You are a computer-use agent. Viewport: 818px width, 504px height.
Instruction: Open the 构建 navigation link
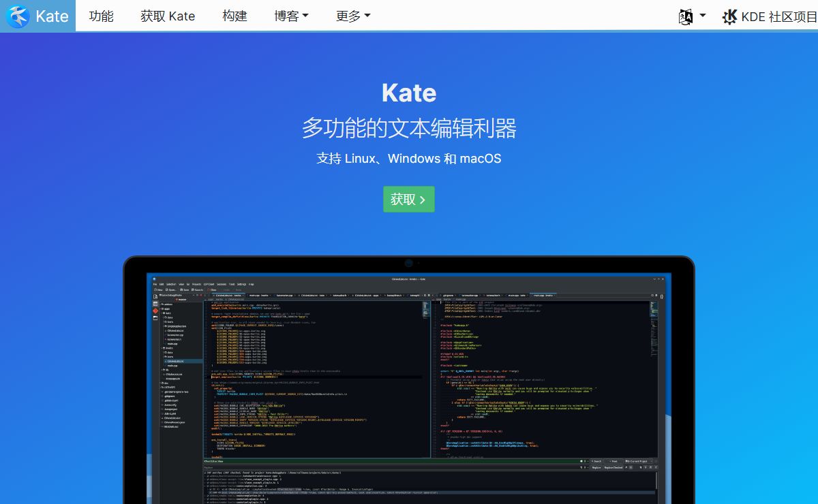click(234, 16)
